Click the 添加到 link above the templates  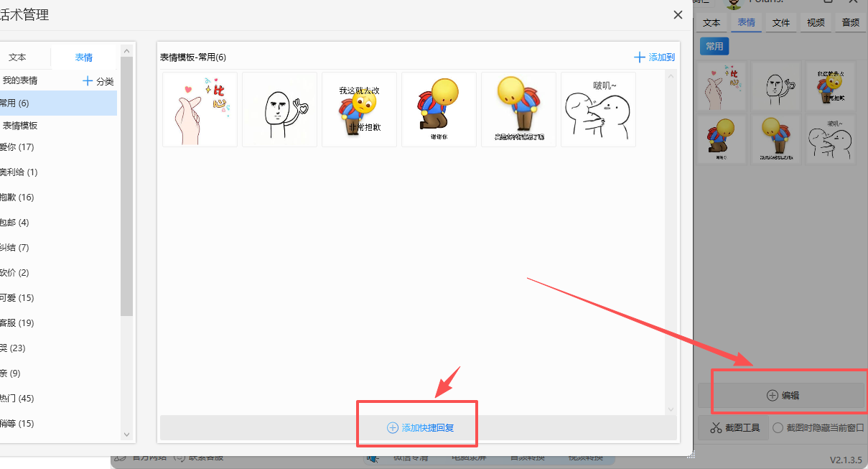pos(654,57)
